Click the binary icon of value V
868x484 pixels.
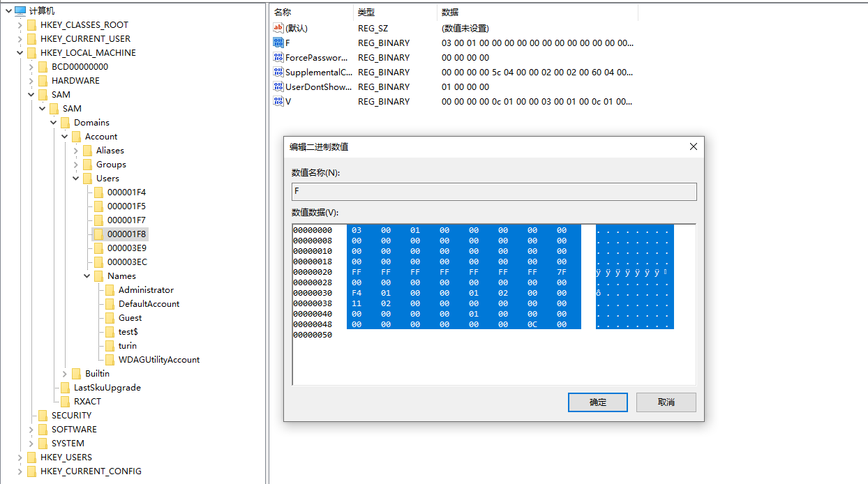pos(278,101)
